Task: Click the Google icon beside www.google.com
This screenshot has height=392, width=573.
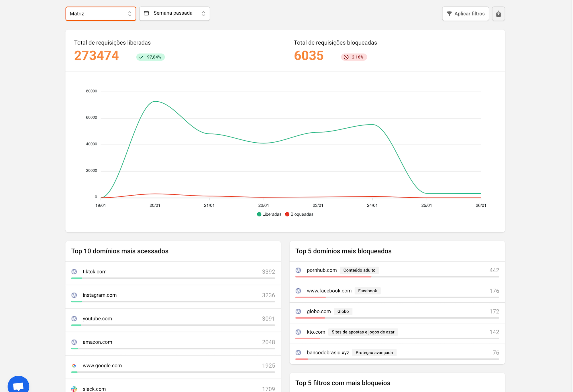Action: point(74,365)
